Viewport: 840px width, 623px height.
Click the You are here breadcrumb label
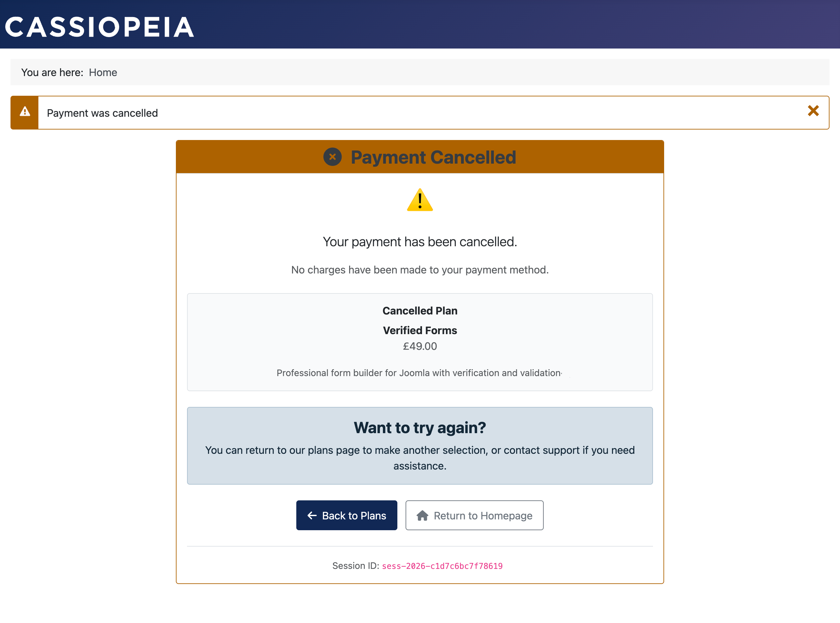pos(52,72)
